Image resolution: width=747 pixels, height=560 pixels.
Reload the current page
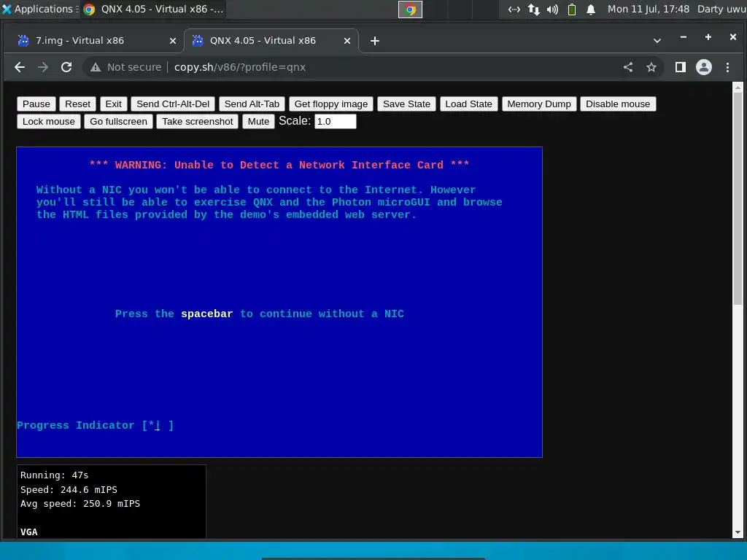click(66, 67)
